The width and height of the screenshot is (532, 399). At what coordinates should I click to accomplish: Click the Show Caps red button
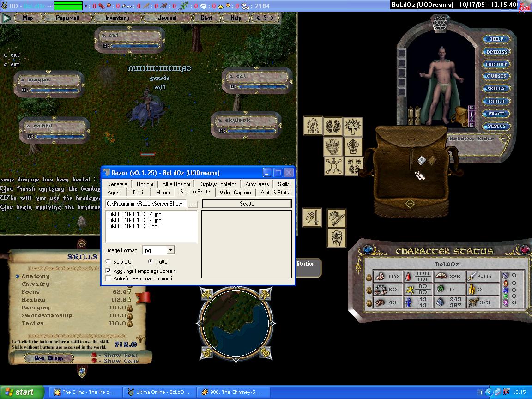point(94,360)
